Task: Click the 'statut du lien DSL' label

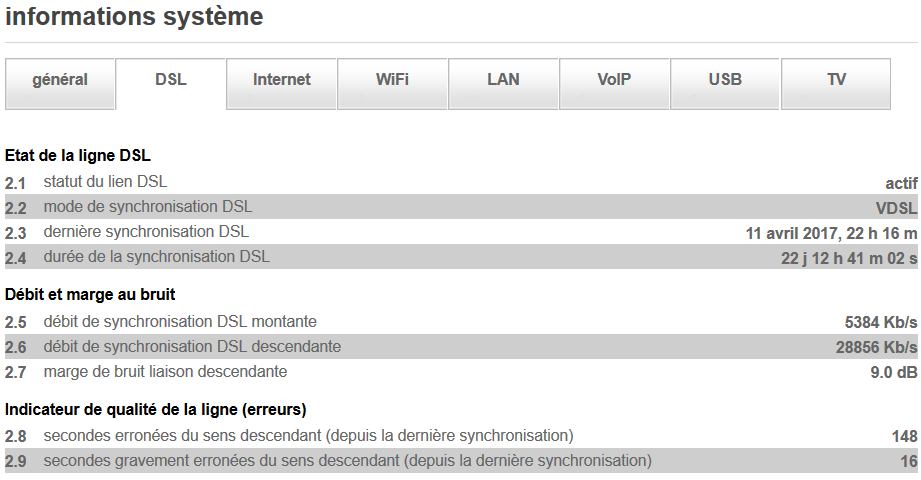Action: [105, 182]
